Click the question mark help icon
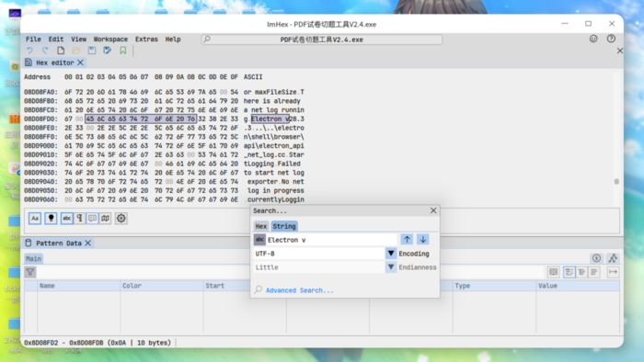 pos(611,39)
